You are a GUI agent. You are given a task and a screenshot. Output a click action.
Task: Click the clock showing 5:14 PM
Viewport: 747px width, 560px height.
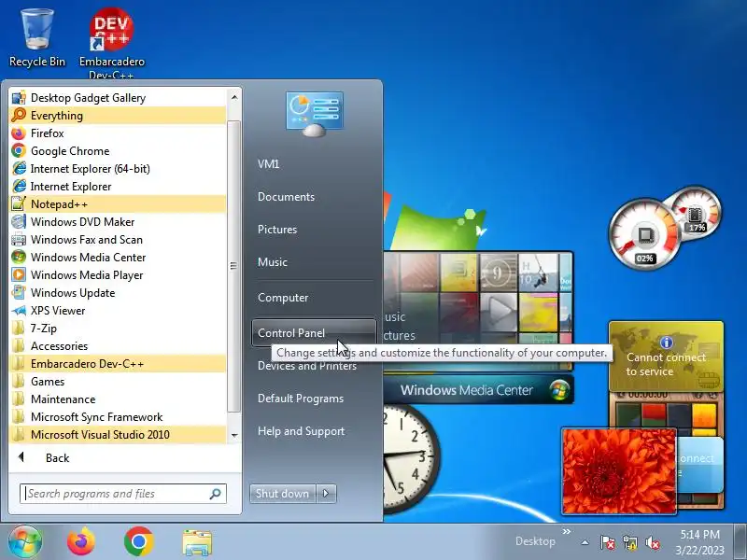[699, 542]
